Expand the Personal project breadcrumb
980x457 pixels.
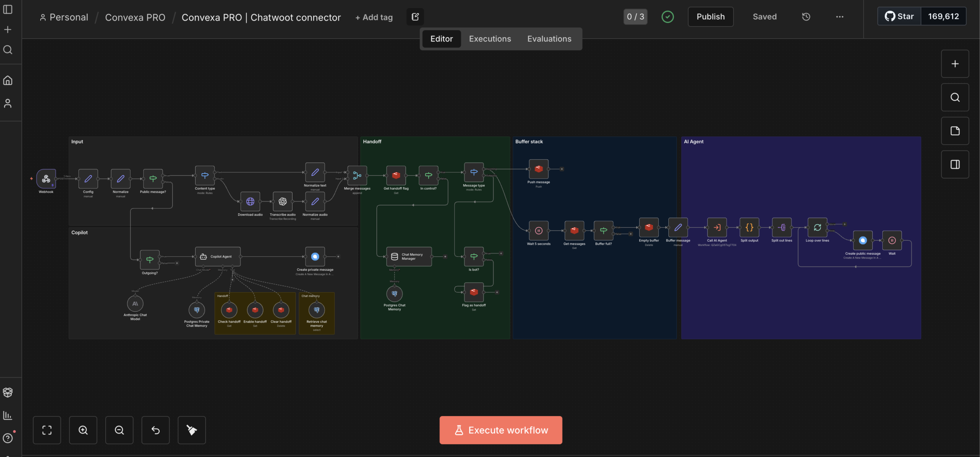coord(64,17)
